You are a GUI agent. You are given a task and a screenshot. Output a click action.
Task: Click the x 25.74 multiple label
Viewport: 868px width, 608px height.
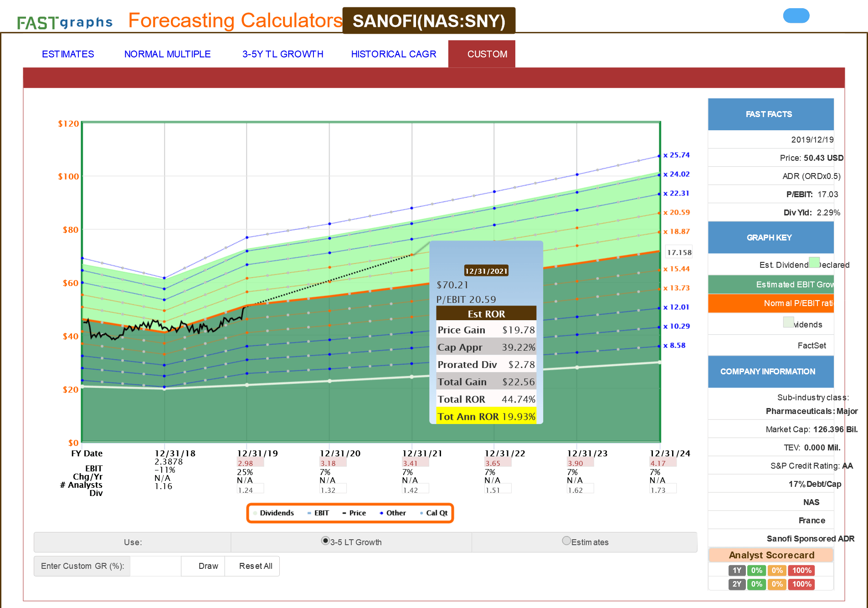click(x=677, y=155)
